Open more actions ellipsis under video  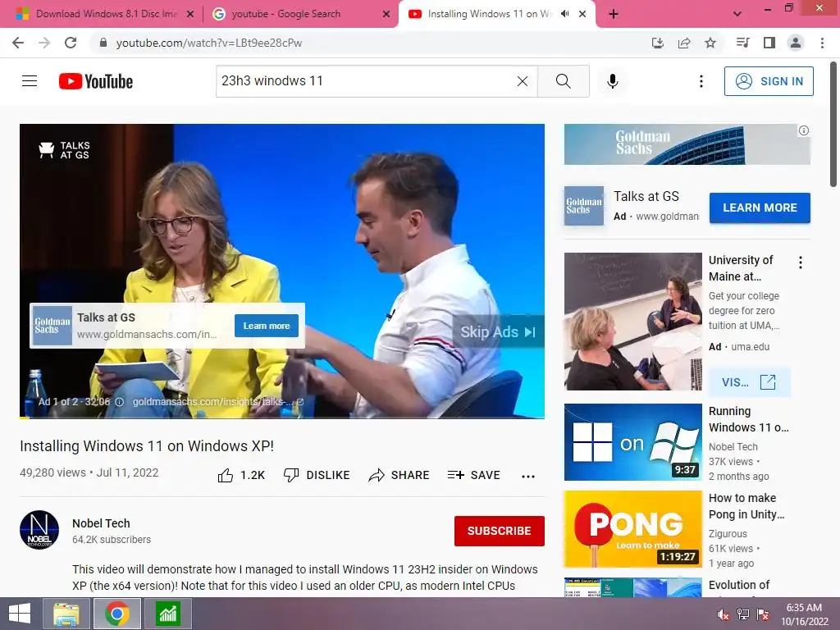(x=528, y=477)
